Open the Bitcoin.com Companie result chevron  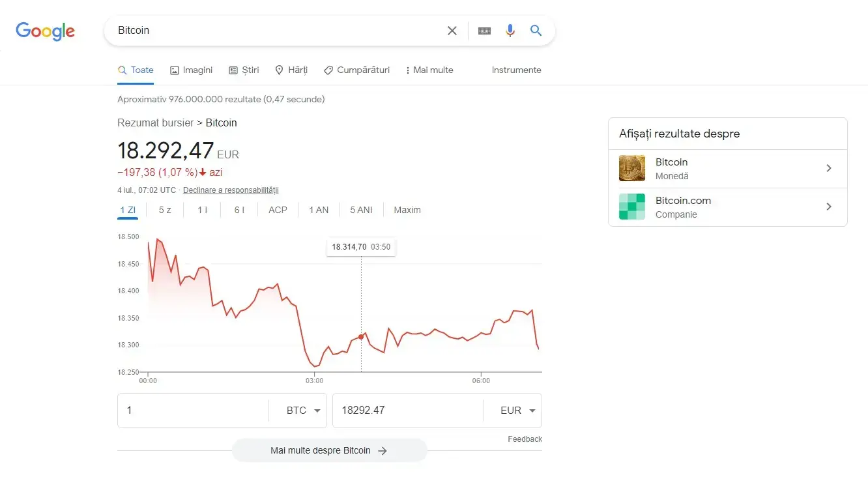[x=829, y=207]
